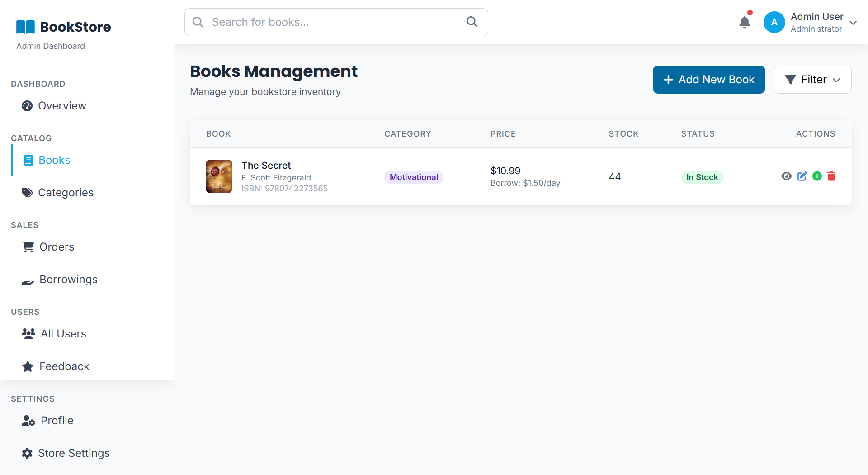Click the BookStore logo icon
The width and height of the screenshot is (868, 475).
(25, 27)
